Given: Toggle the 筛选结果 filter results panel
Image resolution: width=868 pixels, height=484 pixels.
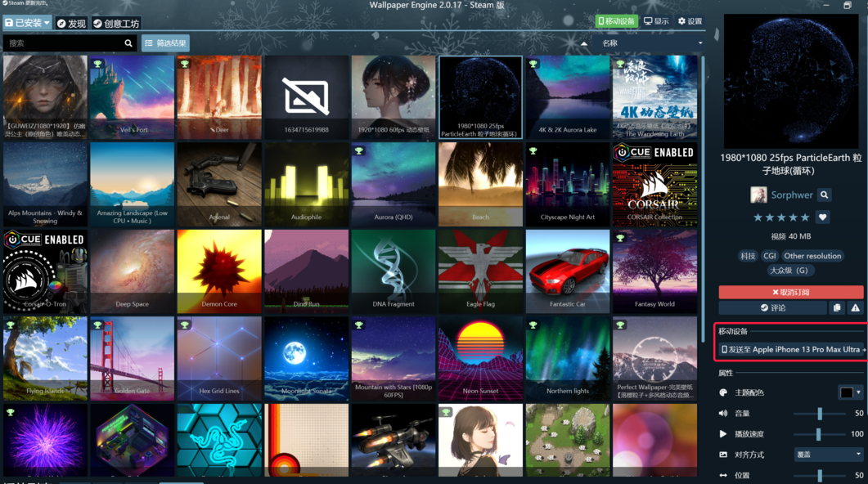Looking at the screenshot, I should pos(165,43).
